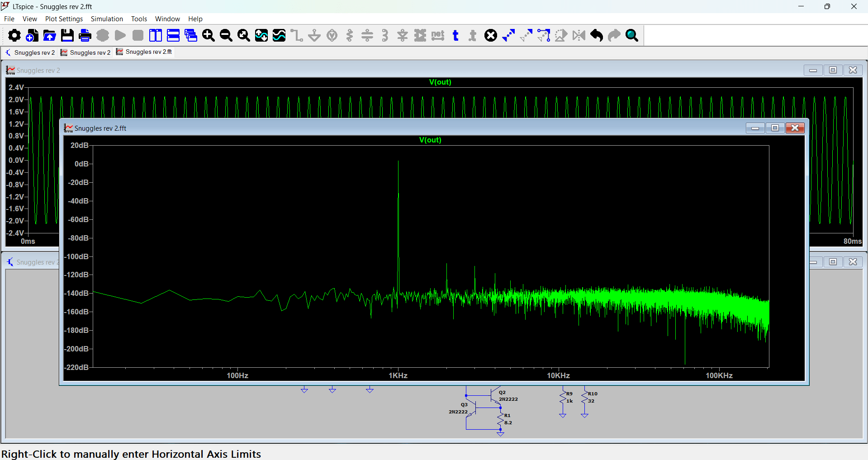Click the blue Move tool icon

(x=508, y=35)
